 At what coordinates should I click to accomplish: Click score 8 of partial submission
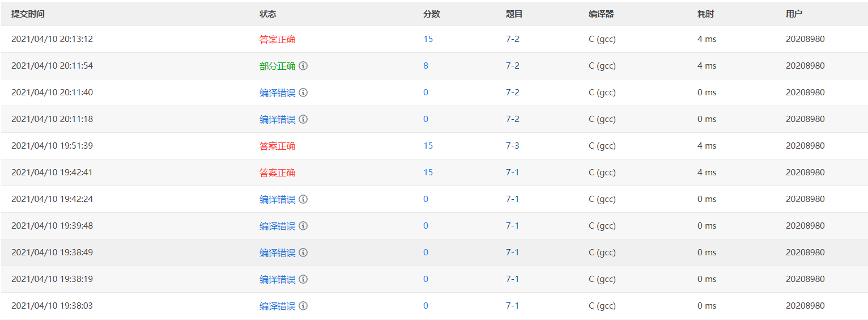pos(426,66)
